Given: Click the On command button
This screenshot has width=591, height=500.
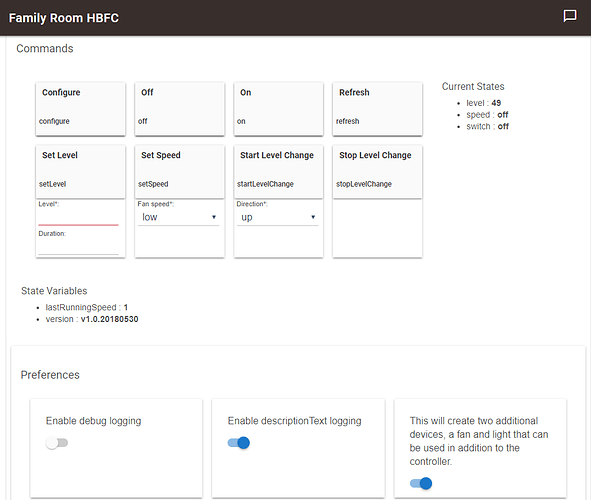Looking at the screenshot, I should point(279,109).
